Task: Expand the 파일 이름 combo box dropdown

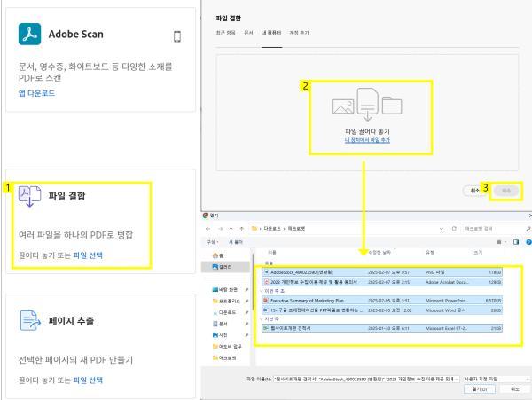Action: point(457,379)
